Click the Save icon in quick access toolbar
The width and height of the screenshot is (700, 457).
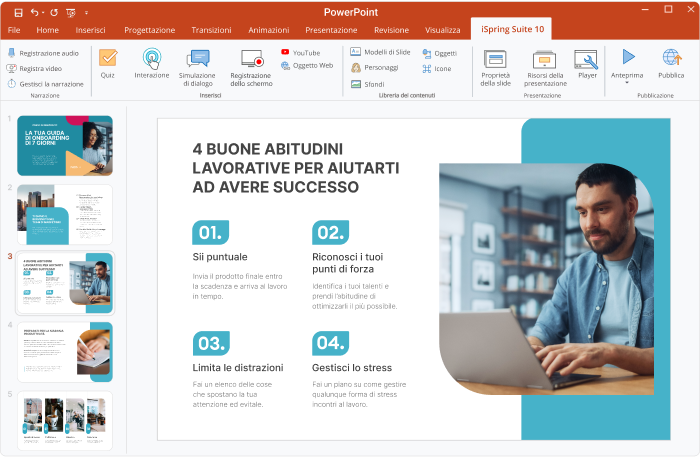click(x=18, y=12)
